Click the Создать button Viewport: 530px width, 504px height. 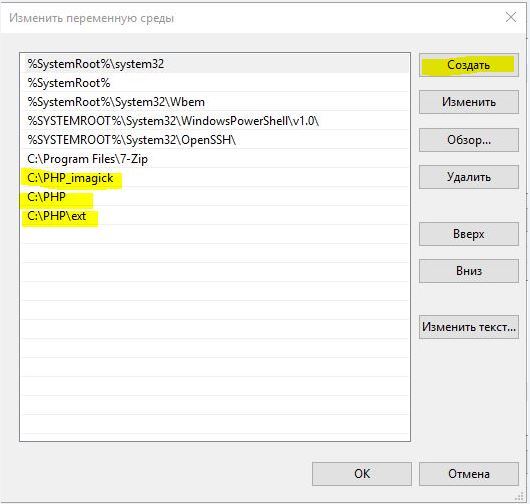pyautogui.click(x=468, y=65)
